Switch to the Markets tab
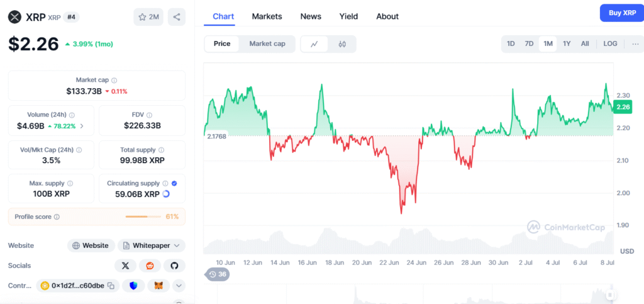This screenshot has height=304, width=644. click(x=267, y=16)
